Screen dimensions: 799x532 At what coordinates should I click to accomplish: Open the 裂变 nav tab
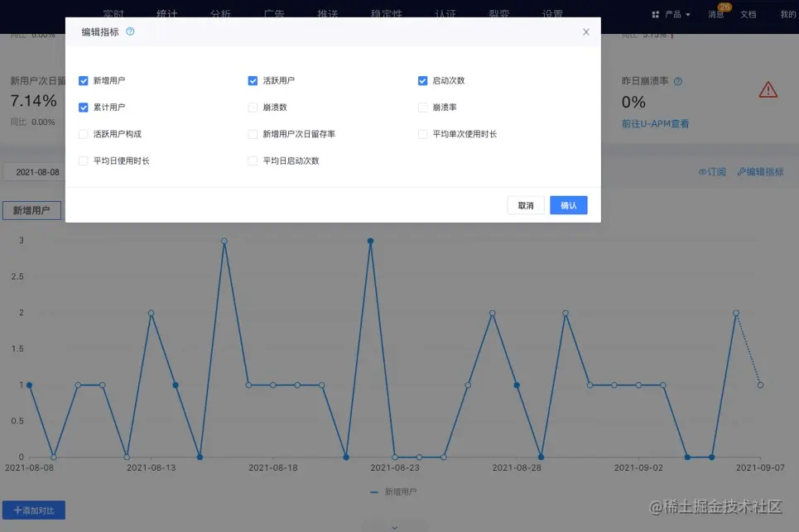(x=499, y=13)
